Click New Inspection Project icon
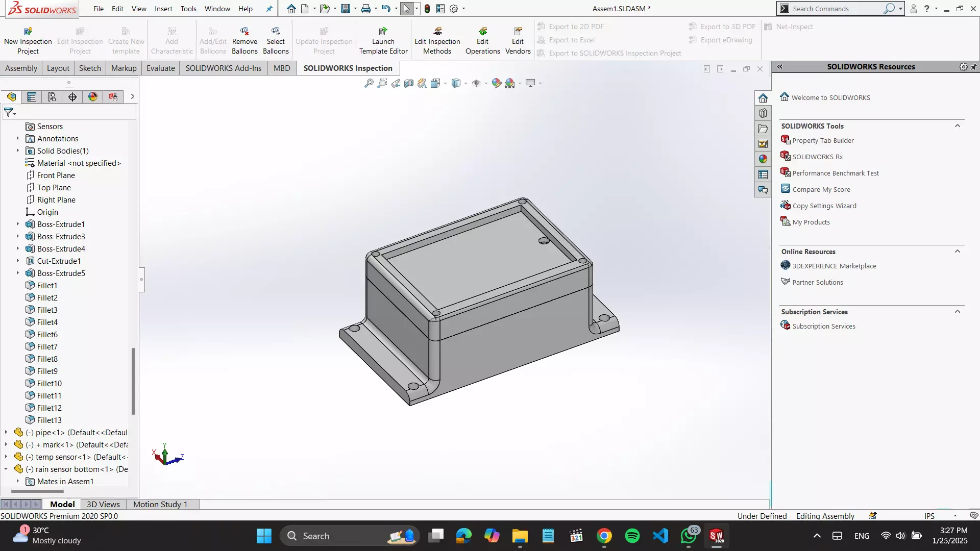The width and height of the screenshot is (980, 551). [28, 32]
